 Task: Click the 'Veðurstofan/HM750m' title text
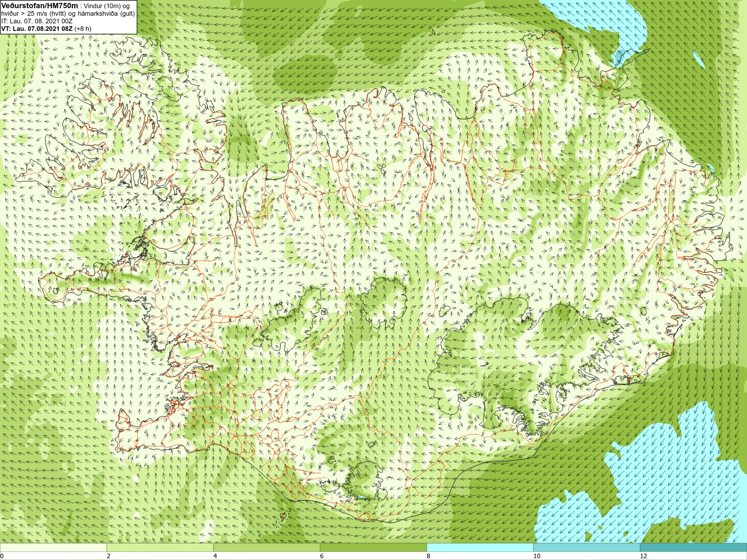(x=39, y=5)
